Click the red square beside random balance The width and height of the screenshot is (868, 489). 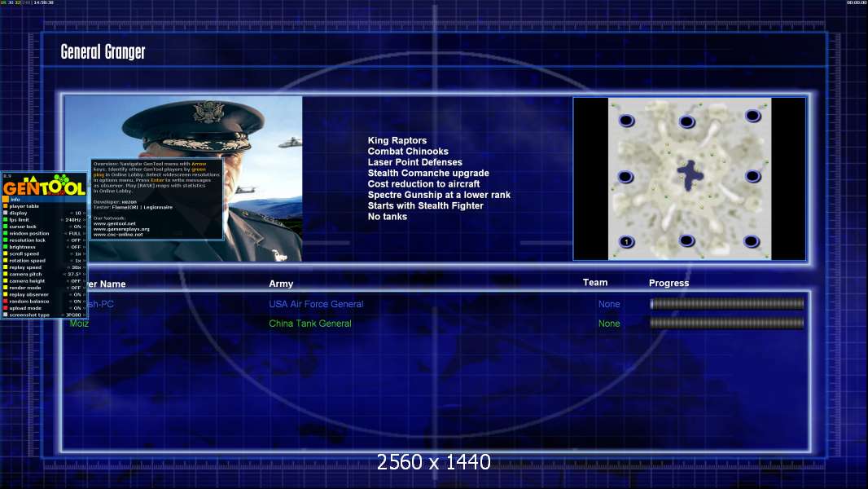pos(6,302)
